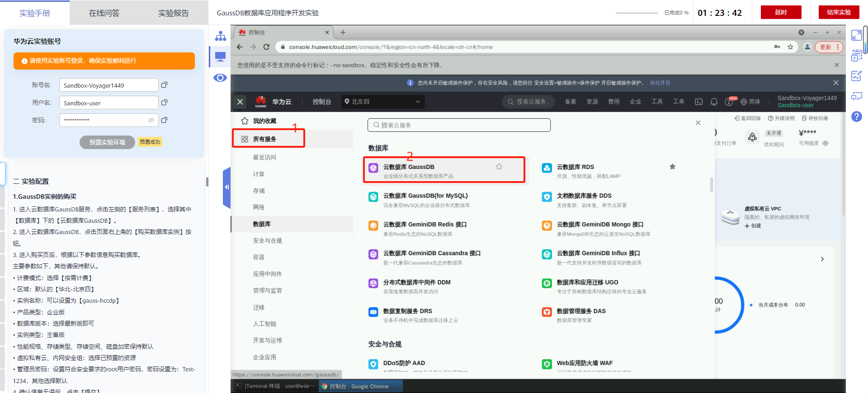Click 创建 under 虚拟私有云 VPC
Image resolution: width=868 pixels, height=393 pixels.
click(x=753, y=226)
